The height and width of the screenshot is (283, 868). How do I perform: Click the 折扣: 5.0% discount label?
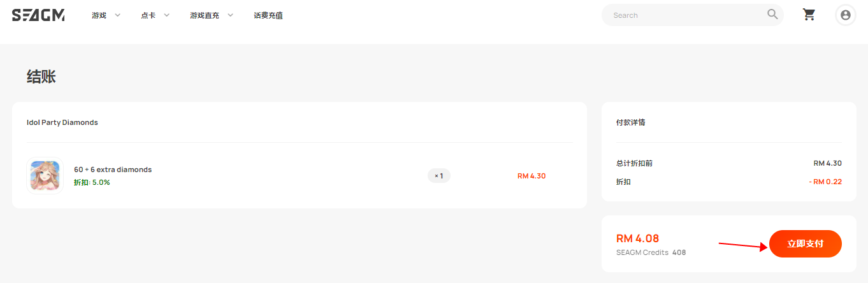92,182
